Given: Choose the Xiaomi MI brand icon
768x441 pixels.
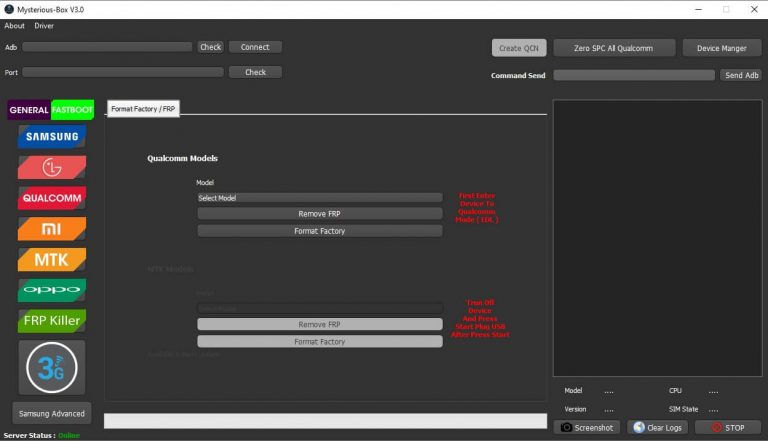Looking at the screenshot, I should (52, 229).
